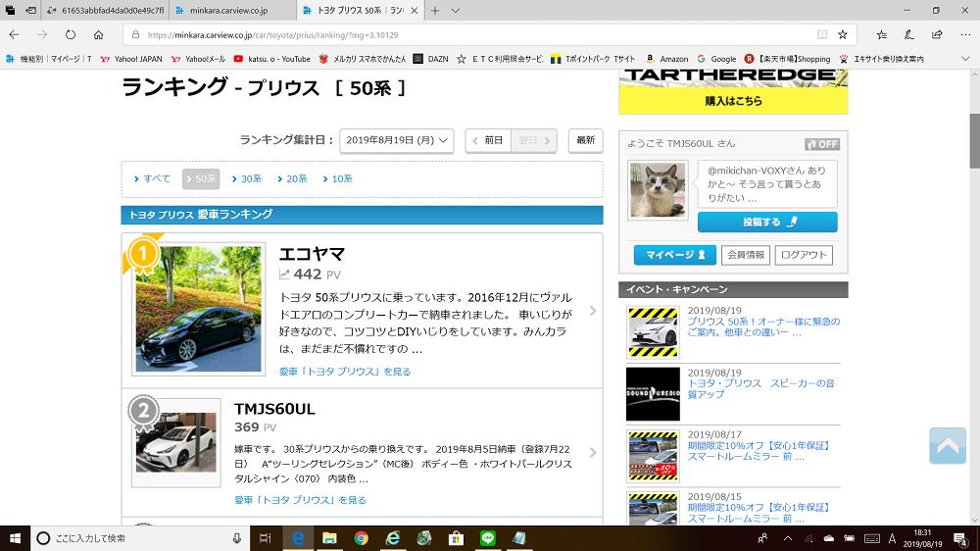
Task: Open LINE from the taskbar
Action: (x=488, y=538)
